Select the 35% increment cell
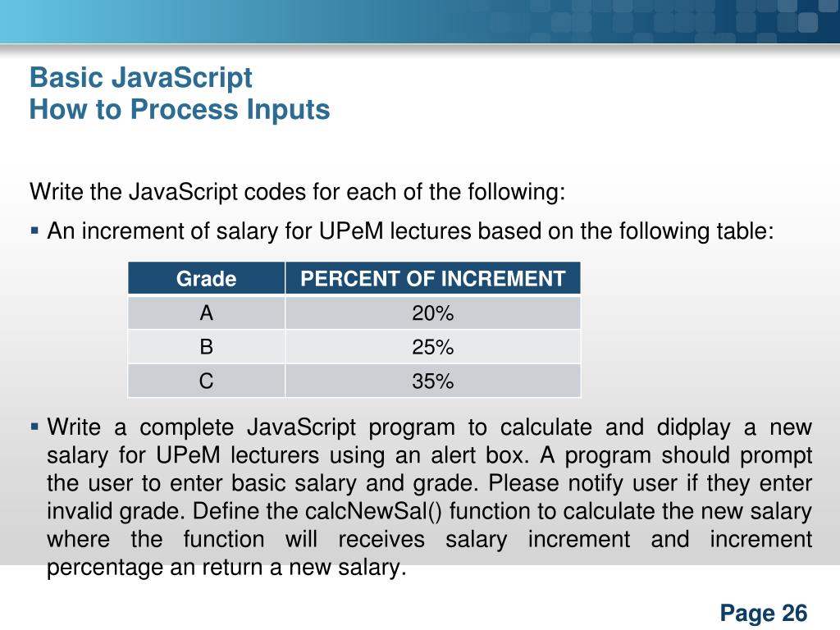The height and width of the screenshot is (630, 840). click(x=433, y=381)
